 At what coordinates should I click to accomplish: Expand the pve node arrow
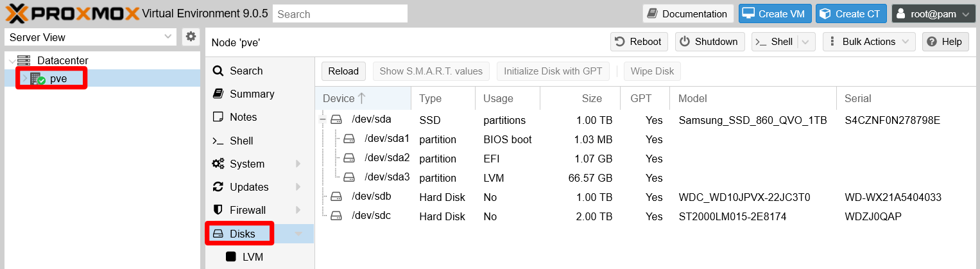24,79
